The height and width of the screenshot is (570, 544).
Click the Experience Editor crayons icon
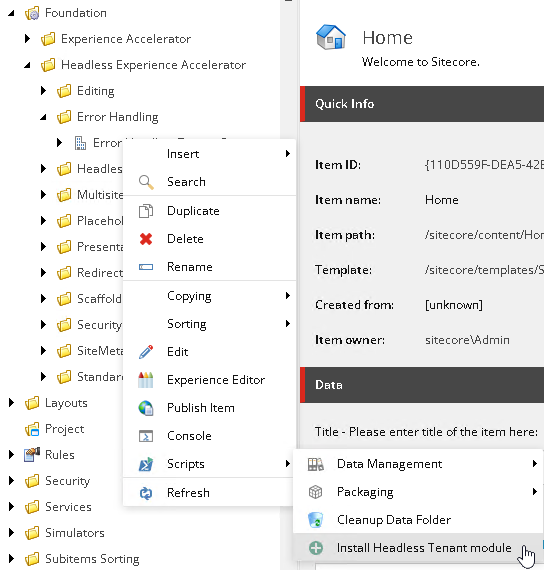coord(146,380)
